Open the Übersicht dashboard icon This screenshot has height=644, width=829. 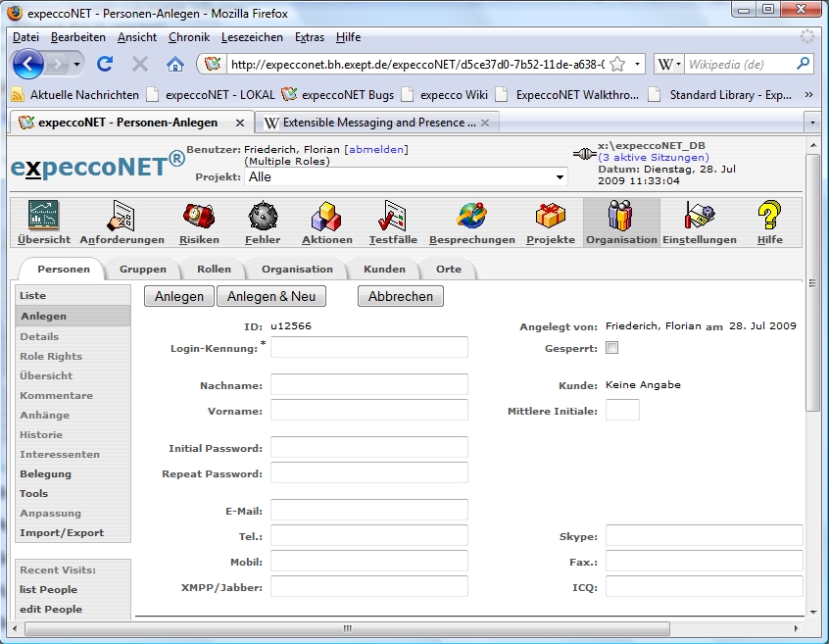43,217
